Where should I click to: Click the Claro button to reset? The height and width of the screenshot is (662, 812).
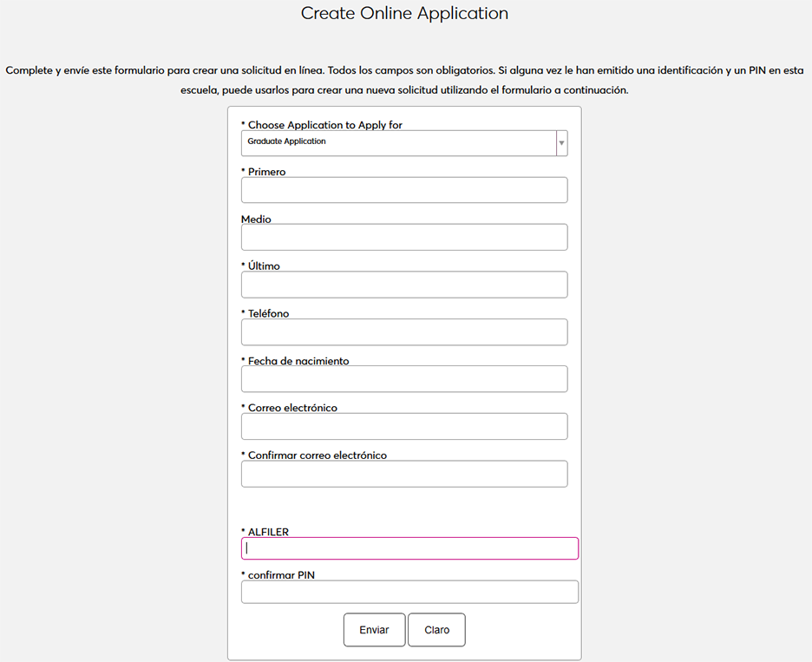pos(436,630)
